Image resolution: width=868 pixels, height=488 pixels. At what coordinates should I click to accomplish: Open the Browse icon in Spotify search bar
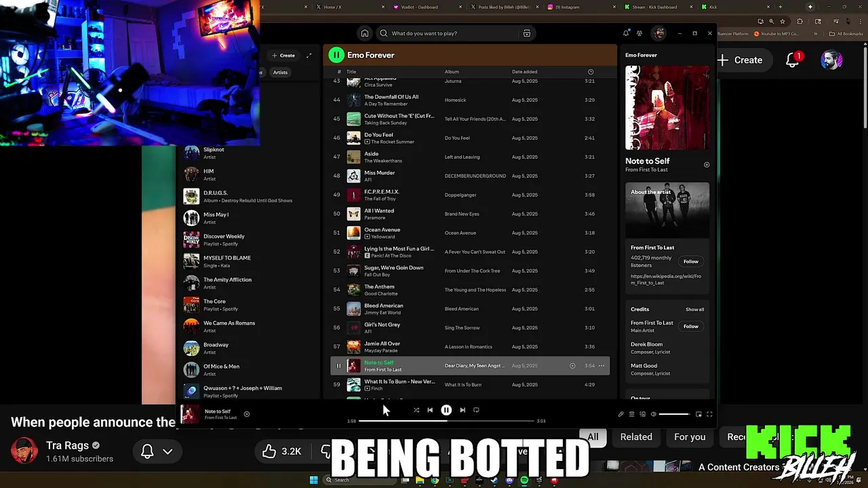point(526,33)
